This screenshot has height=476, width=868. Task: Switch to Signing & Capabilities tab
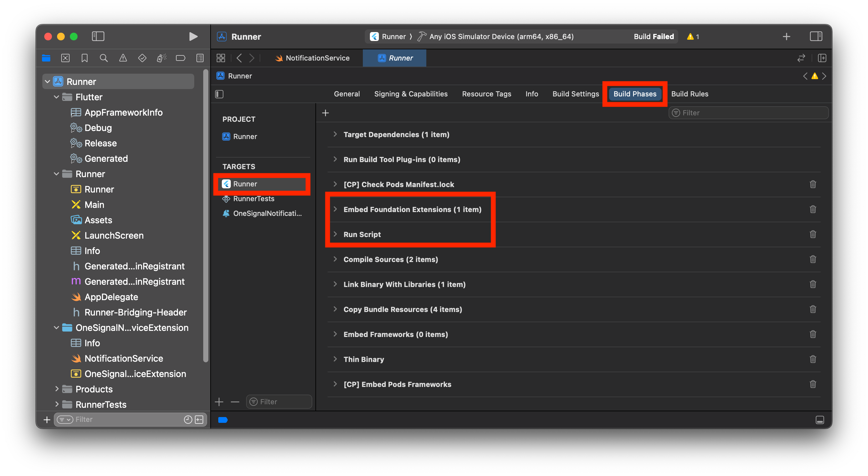411,94
